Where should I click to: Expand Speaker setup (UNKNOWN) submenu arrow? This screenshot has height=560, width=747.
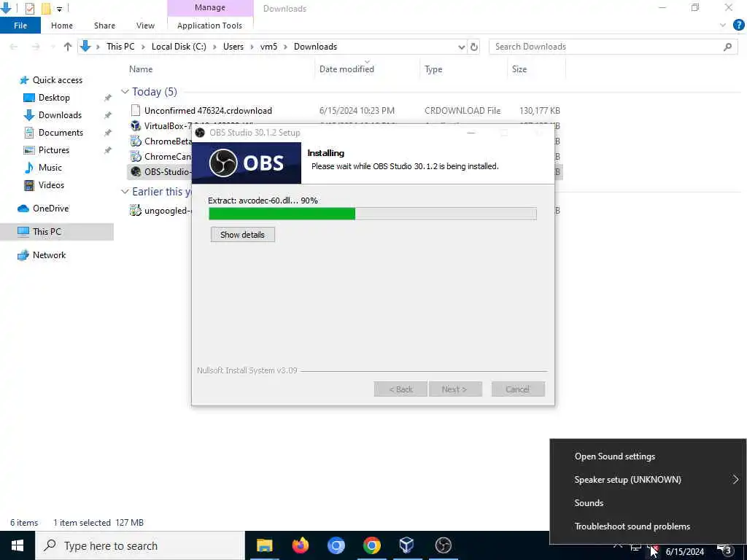(x=735, y=480)
